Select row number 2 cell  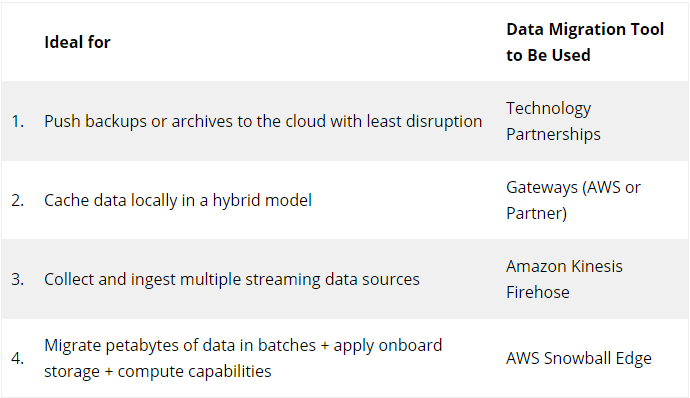18,200
